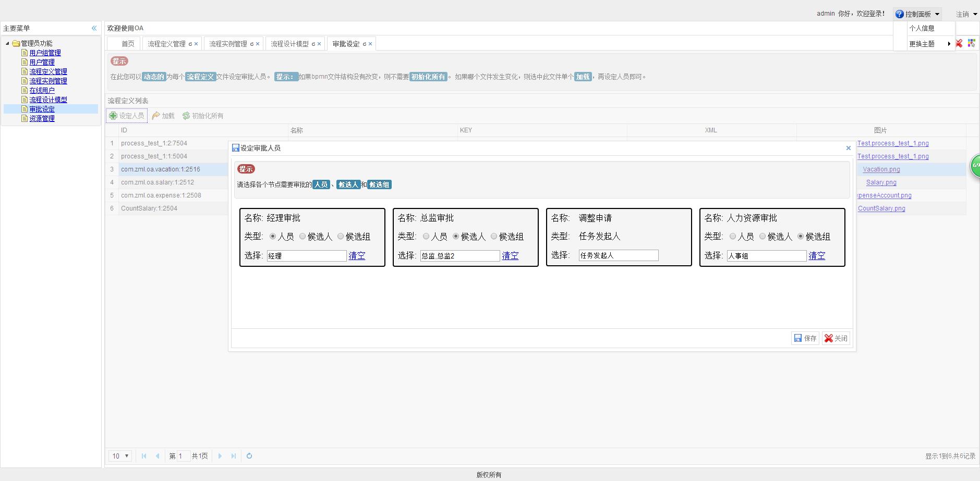Go to the previous page of the list
980x481 pixels.
[x=158, y=456]
